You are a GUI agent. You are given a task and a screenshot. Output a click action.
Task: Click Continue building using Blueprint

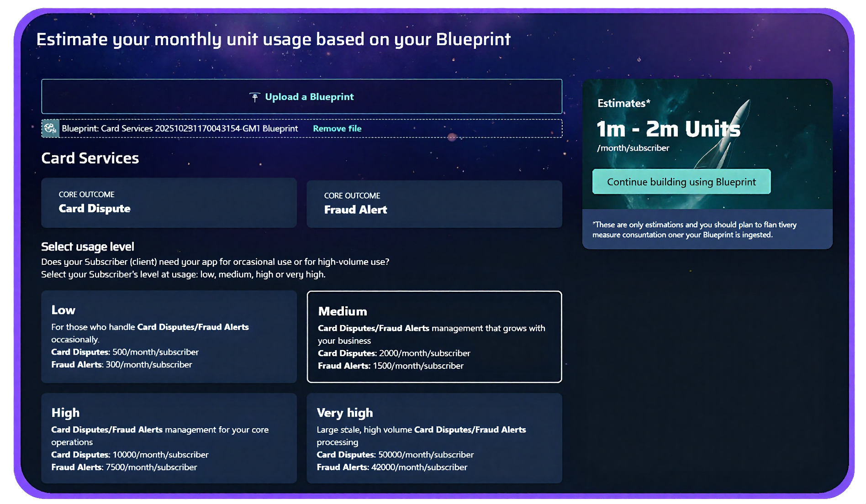click(681, 181)
